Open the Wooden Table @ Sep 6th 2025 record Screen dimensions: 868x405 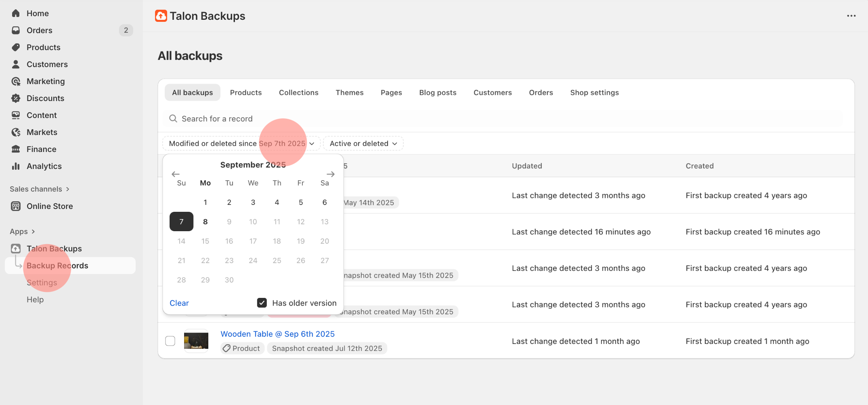(277, 333)
